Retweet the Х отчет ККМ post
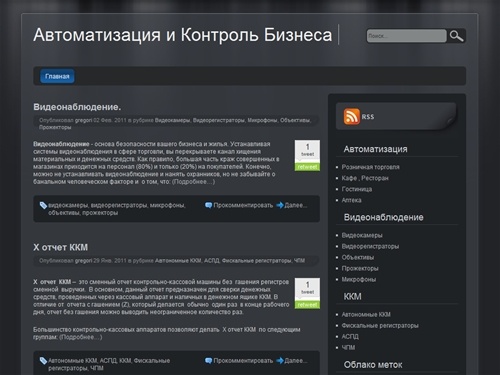 (x=307, y=305)
